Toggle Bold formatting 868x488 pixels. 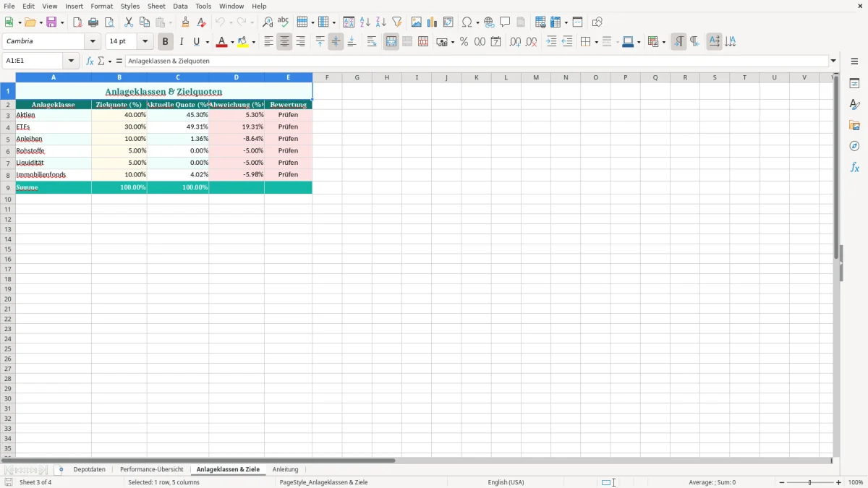166,42
